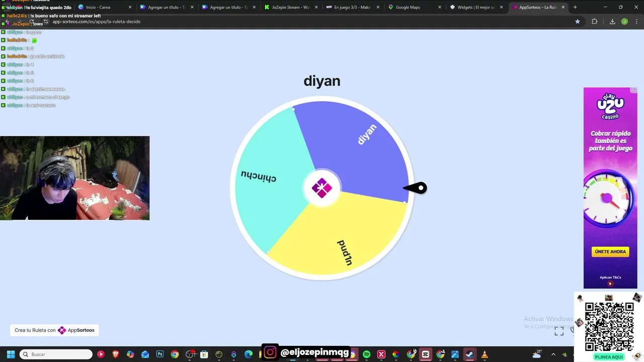Switch to first "Agregar un título" tab
644x362 pixels.
pyautogui.click(x=166, y=7)
